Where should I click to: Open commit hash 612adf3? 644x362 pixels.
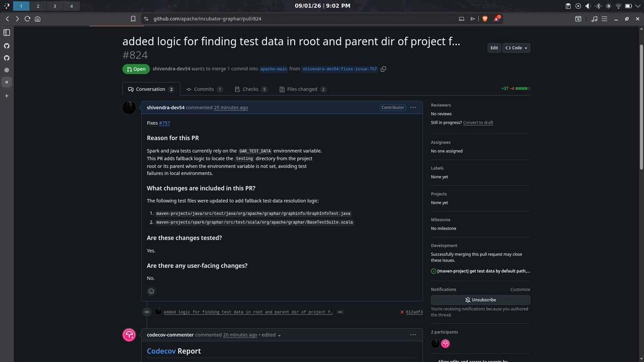click(x=414, y=312)
